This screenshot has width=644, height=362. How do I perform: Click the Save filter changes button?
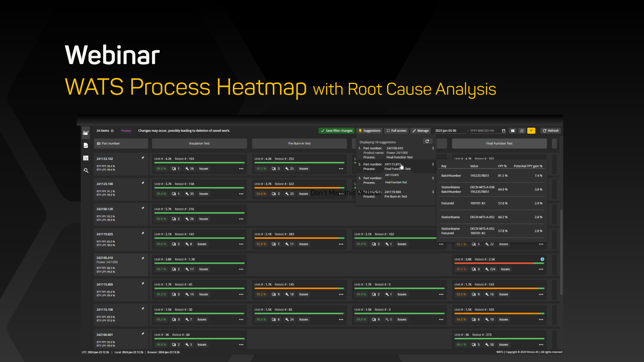point(336,131)
